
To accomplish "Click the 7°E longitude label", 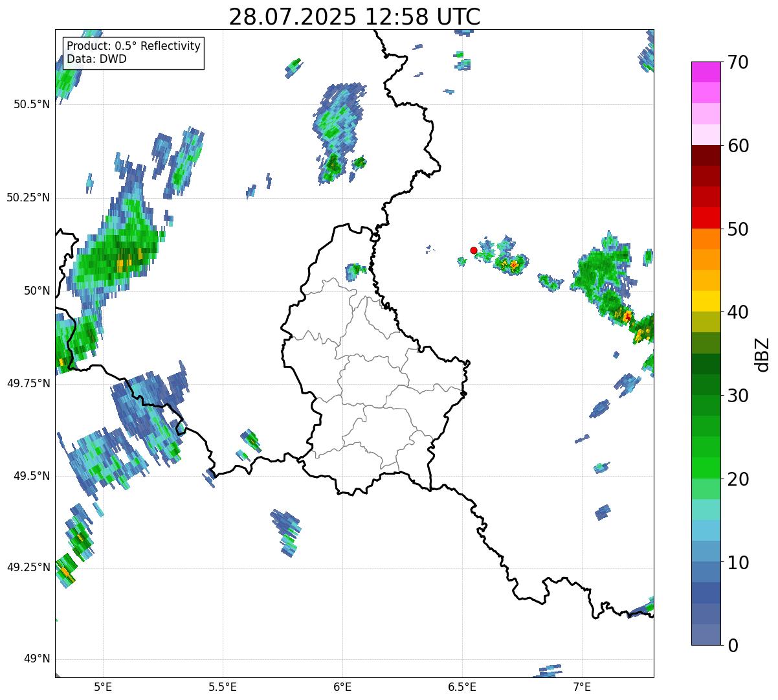I will tap(582, 686).
